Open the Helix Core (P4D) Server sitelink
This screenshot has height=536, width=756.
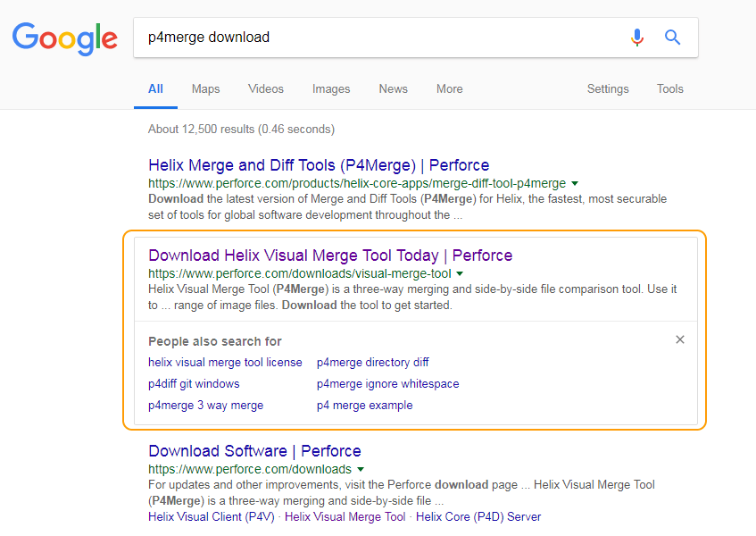478,516
